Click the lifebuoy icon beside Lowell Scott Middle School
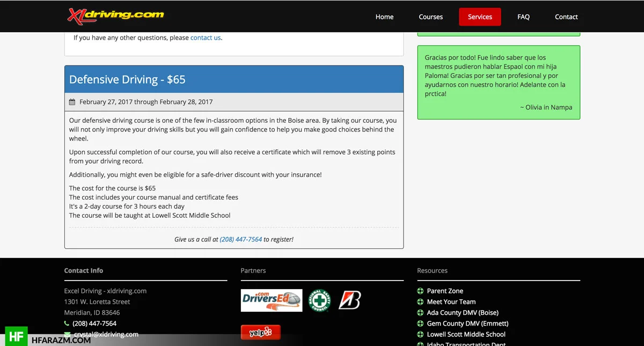The width and height of the screenshot is (644, 346). point(421,334)
